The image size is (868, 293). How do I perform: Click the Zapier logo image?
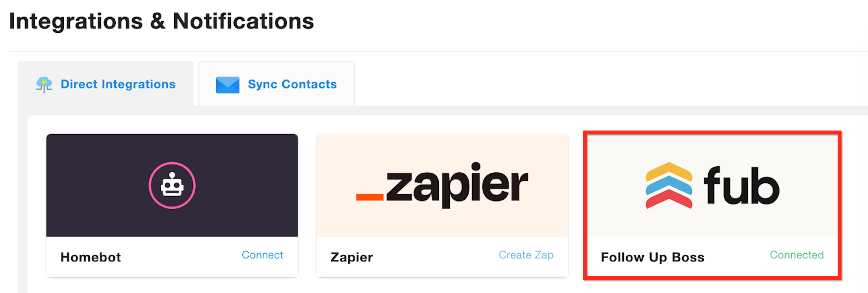coord(442,185)
